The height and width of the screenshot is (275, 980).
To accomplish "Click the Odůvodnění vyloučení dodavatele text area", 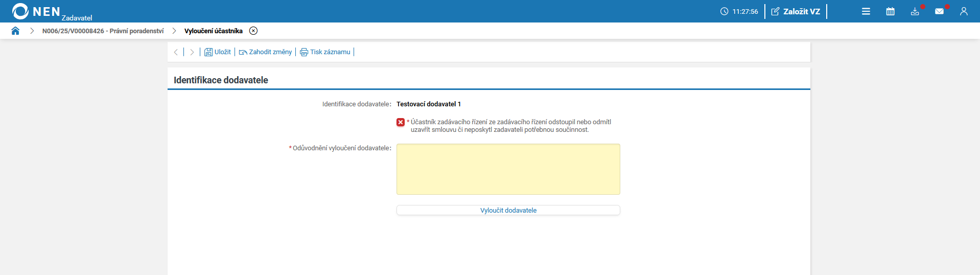I will [508, 169].
